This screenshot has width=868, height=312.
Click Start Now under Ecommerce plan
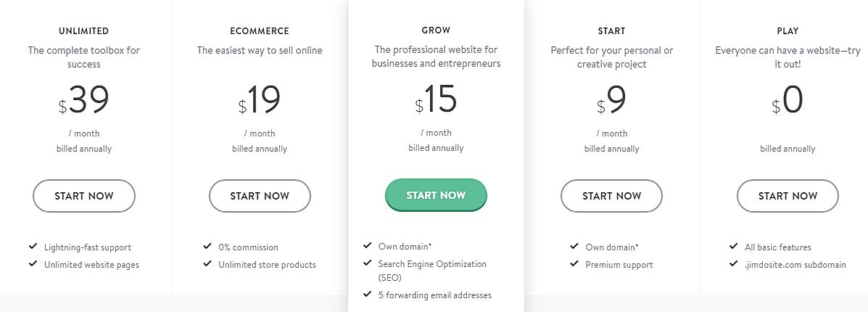pyautogui.click(x=260, y=196)
